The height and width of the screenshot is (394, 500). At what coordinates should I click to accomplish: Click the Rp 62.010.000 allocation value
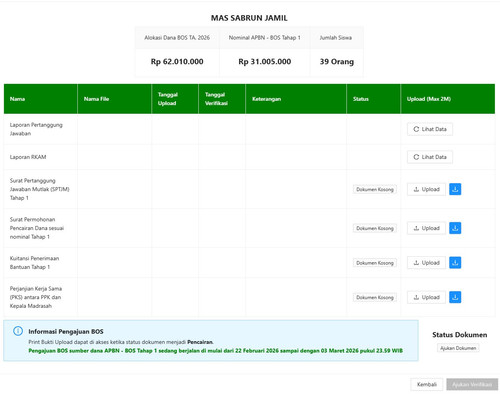pyautogui.click(x=177, y=62)
